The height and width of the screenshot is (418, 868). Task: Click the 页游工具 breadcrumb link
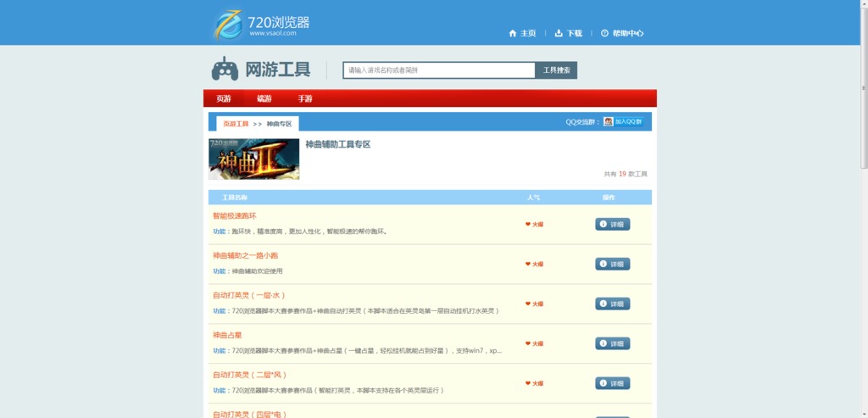click(x=236, y=124)
